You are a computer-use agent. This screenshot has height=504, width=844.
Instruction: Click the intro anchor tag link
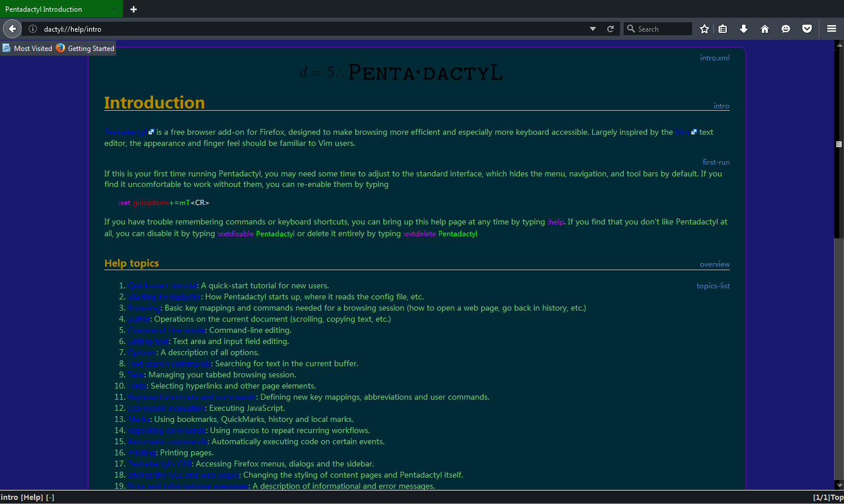click(722, 106)
